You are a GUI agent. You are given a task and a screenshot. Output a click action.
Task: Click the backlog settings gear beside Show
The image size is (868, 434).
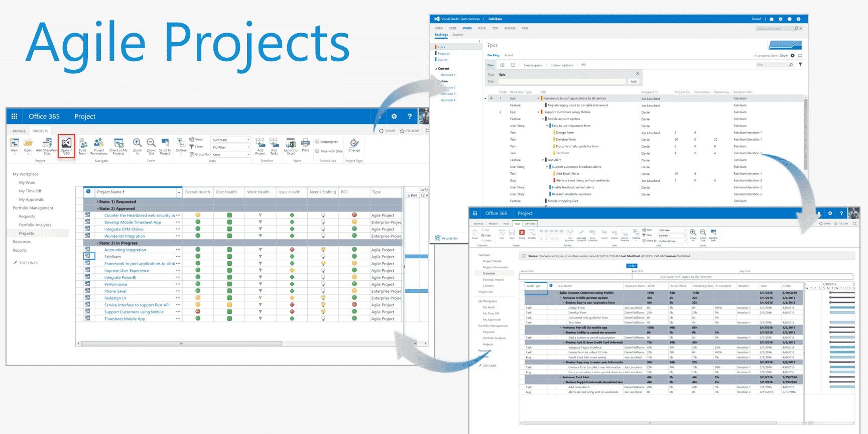tap(793, 56)
